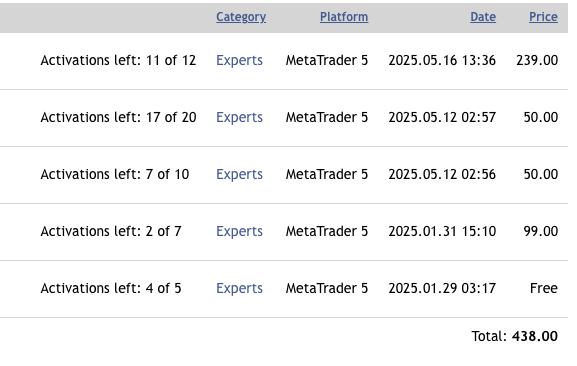577x366 pixels.
Task: Open Experts link in the 239.00 row
Action: click(239, 60)
